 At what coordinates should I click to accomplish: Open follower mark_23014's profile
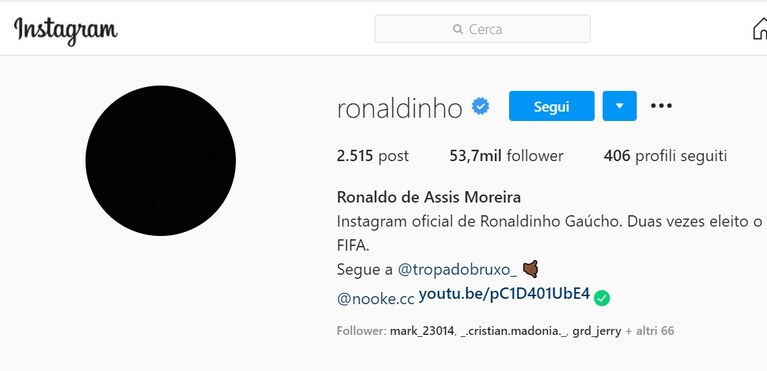pyautogui.click(x=422, y=331)
